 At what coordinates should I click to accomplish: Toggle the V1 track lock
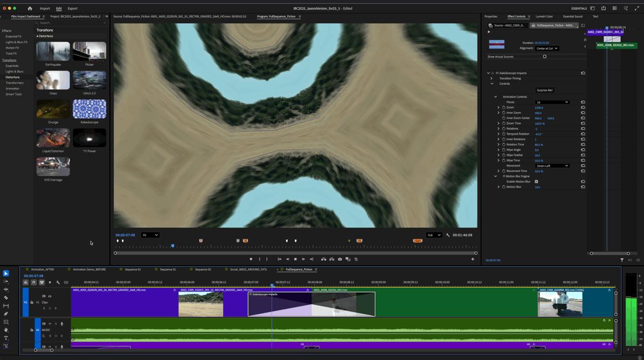(32, 302)
